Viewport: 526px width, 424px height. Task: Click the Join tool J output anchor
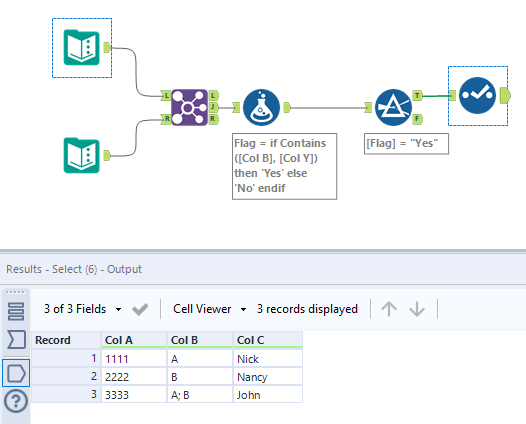(213, 107)
